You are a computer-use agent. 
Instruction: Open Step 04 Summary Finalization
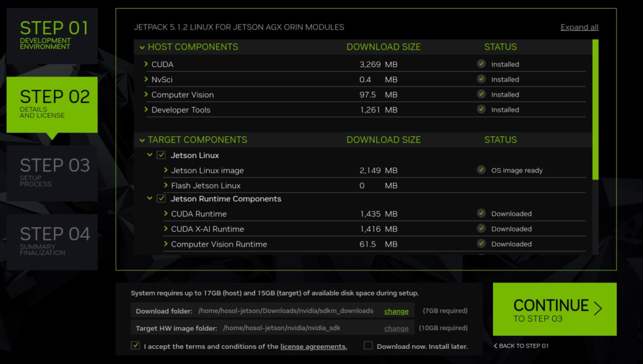click(x=52, y=242)
